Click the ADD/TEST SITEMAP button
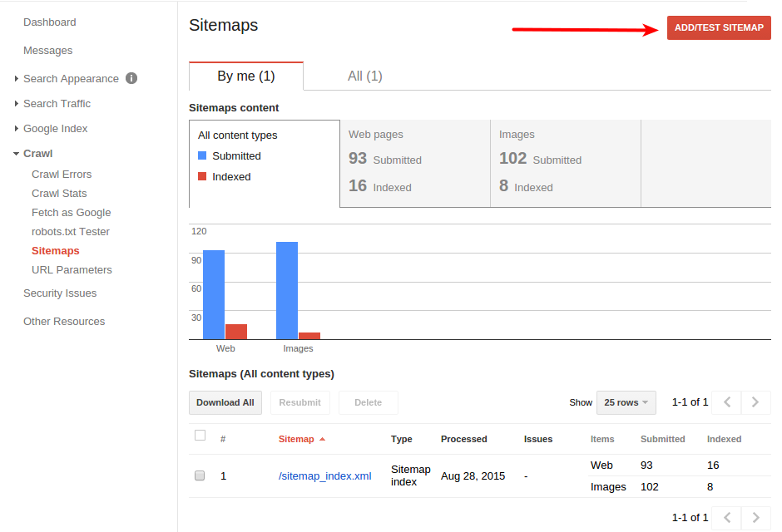Viewport: 782px width, 532px height. click(x=718, y=27)
